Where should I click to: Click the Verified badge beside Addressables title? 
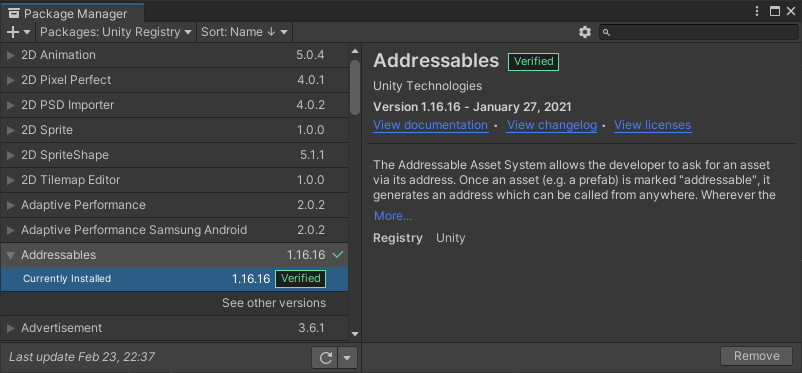pyautogui.click(x=533, y=61)
